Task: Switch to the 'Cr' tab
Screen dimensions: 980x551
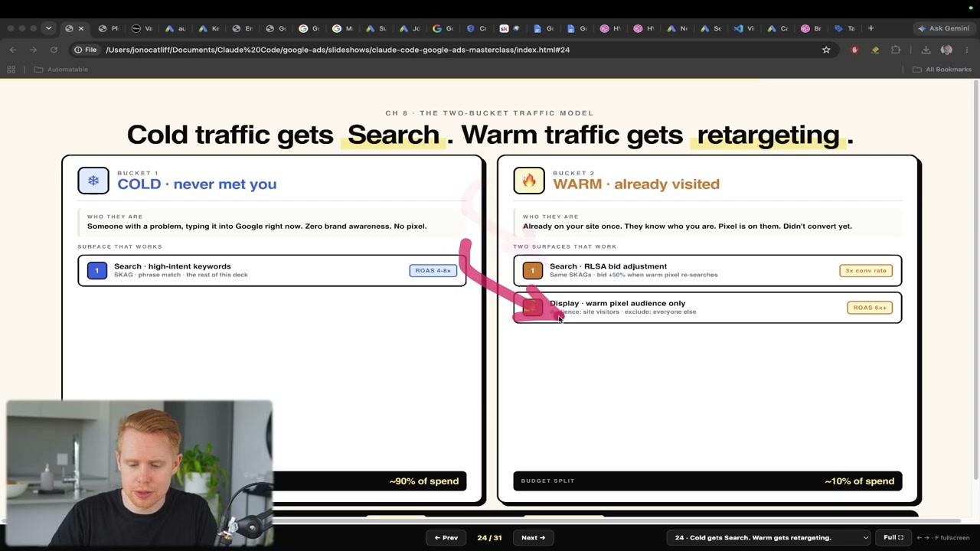Action: tap(476, 28)
